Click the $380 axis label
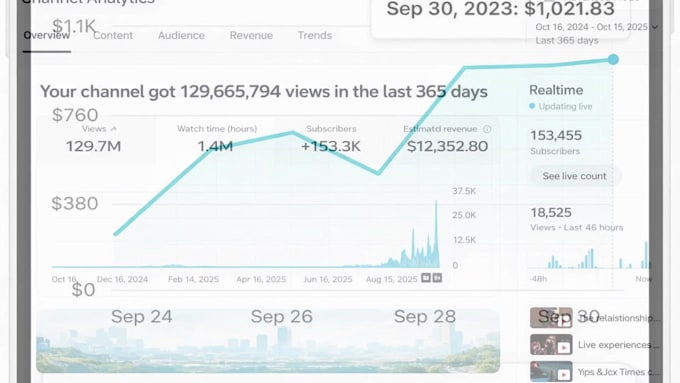This screenshot has width=680, height=383. pos(75,203)
